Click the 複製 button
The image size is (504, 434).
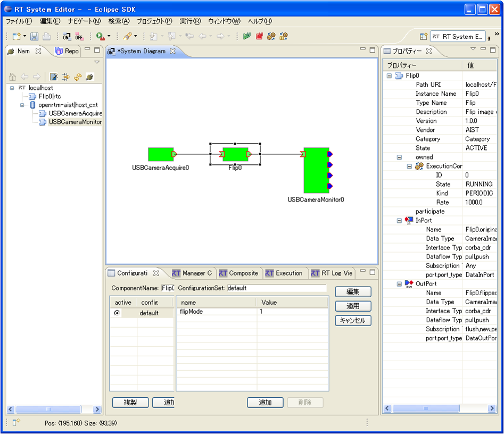pos(130,403)
